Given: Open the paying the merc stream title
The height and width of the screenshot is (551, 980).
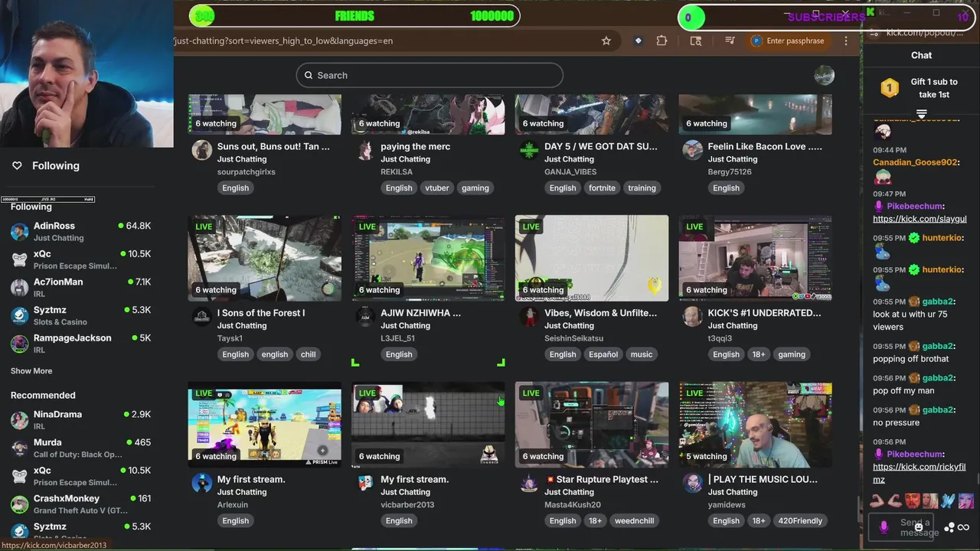Looking at the screenshot, I should pyautogui.click(x=415, y=146).
